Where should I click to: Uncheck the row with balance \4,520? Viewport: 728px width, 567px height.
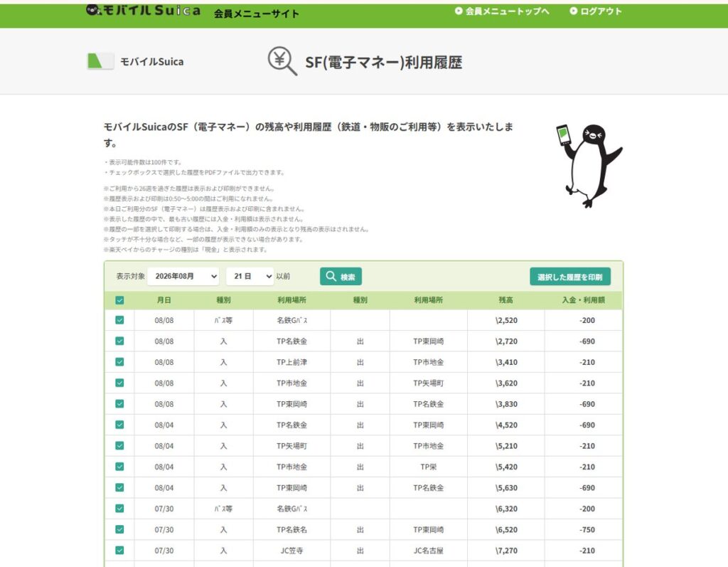click(119, 425)
